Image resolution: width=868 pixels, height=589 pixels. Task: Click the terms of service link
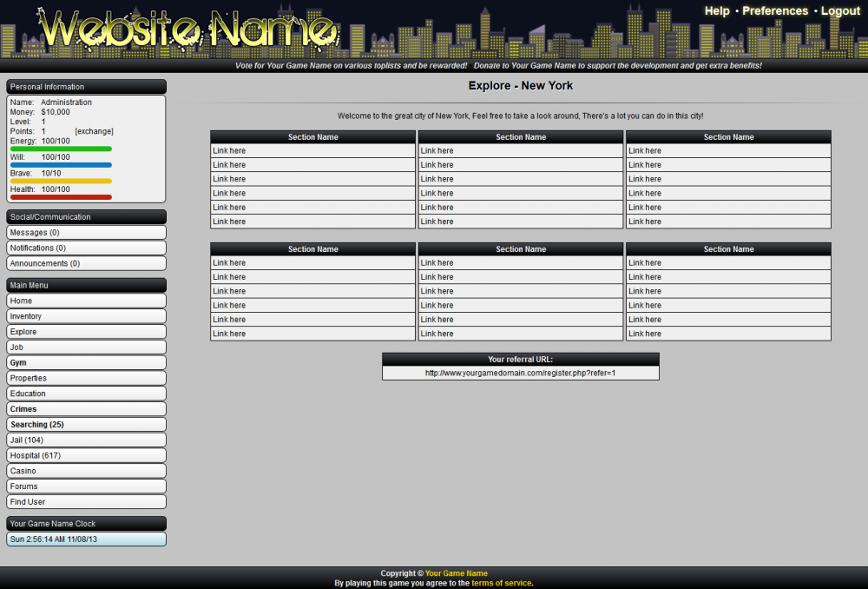click(x=501, y=583)
